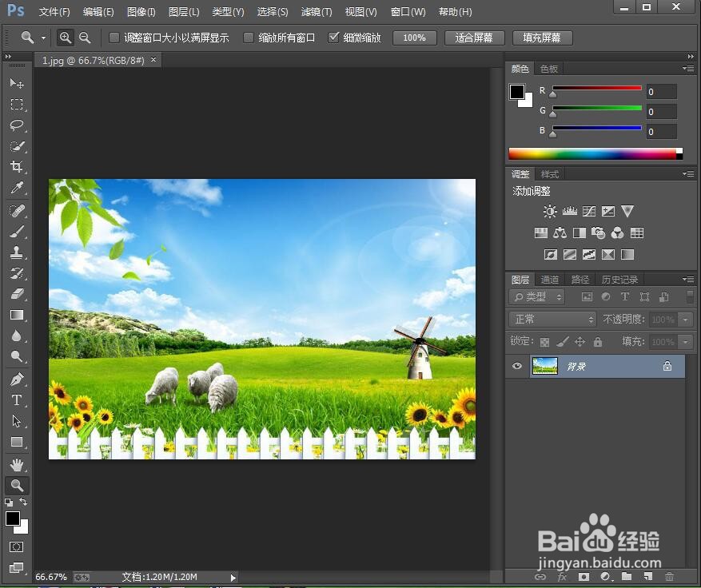Select the Horizontal Type tool

[x=17, y=400]
